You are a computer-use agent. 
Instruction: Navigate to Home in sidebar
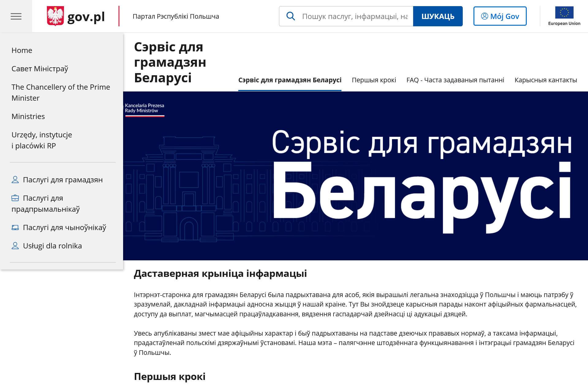(22, 50)
